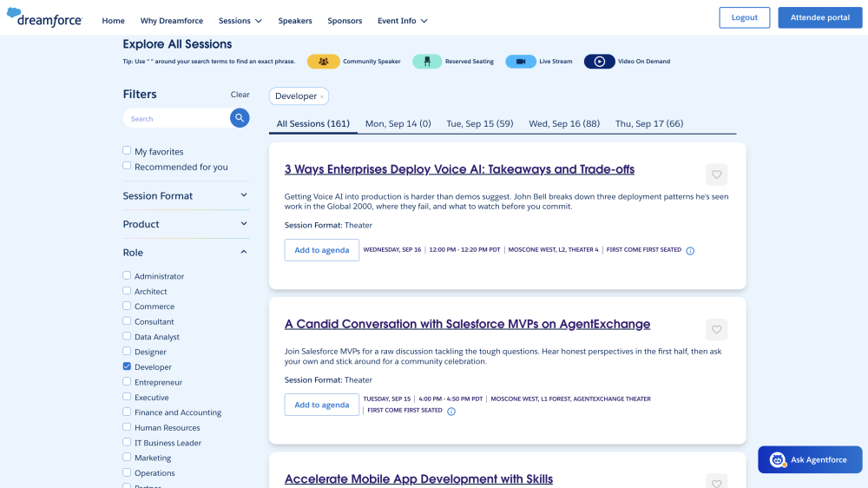Clear all filters
The height and width of the screenshot is (488, 868).
pos(240,94)
